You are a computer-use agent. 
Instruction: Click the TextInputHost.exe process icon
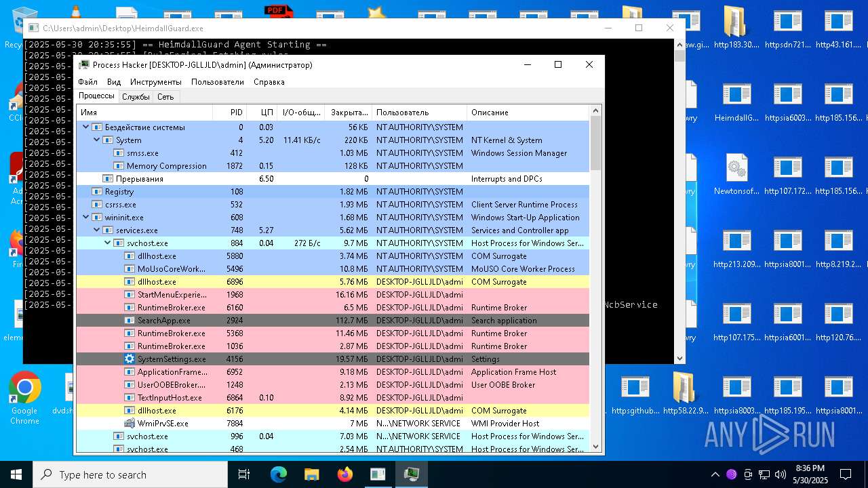click(x=130, y=398)
